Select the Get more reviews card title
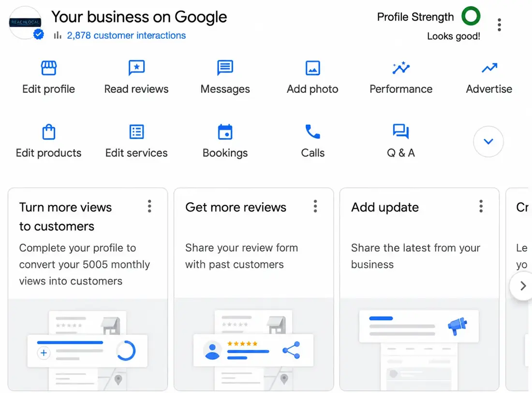The image size is (532, 393). 236,207
